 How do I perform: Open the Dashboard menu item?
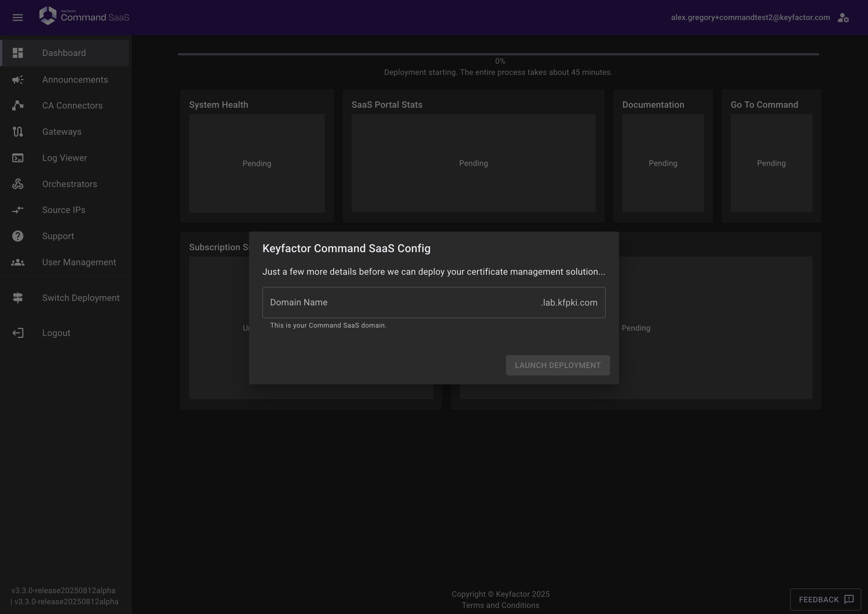64,53
